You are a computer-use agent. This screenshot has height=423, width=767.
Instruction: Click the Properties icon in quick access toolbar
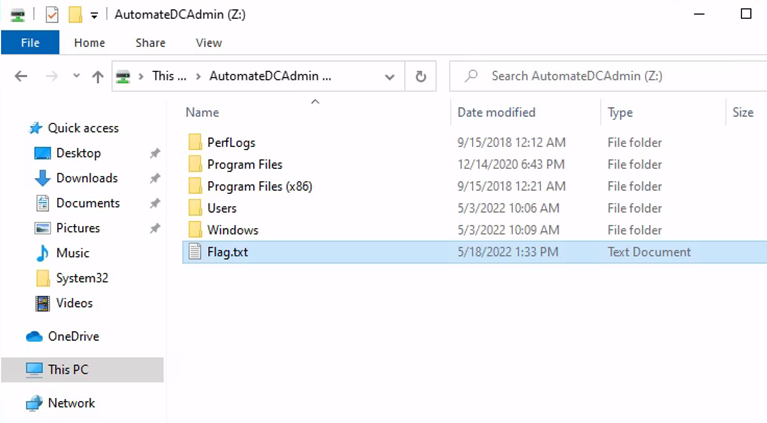point(52,15)
